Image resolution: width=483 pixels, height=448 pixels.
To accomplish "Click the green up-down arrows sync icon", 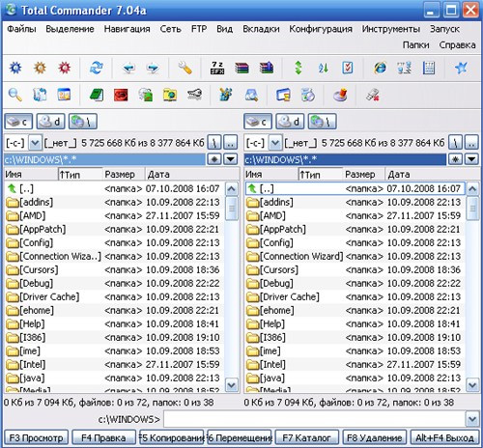I will coord(298,68).
